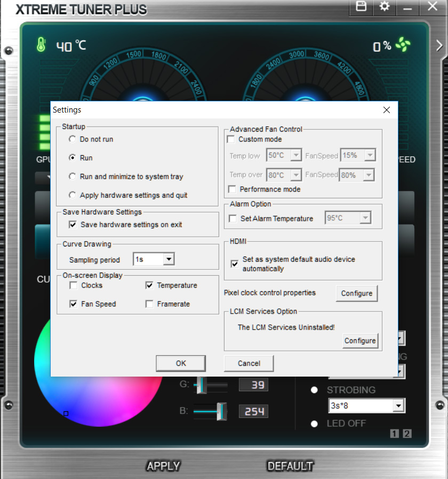Close the Xtreme Tuner Plus window
Screen dimensions: 448x479
click(x=433, y=6)
